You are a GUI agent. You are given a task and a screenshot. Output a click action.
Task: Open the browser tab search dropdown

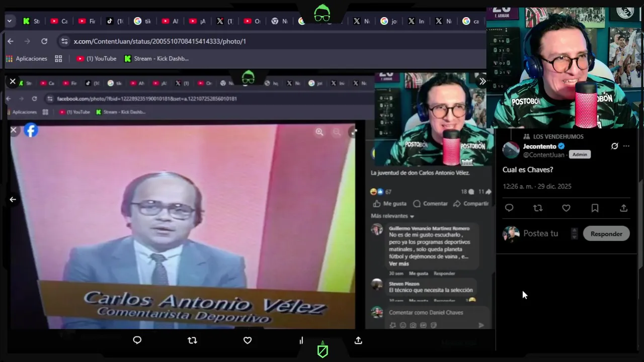point(9,21)
